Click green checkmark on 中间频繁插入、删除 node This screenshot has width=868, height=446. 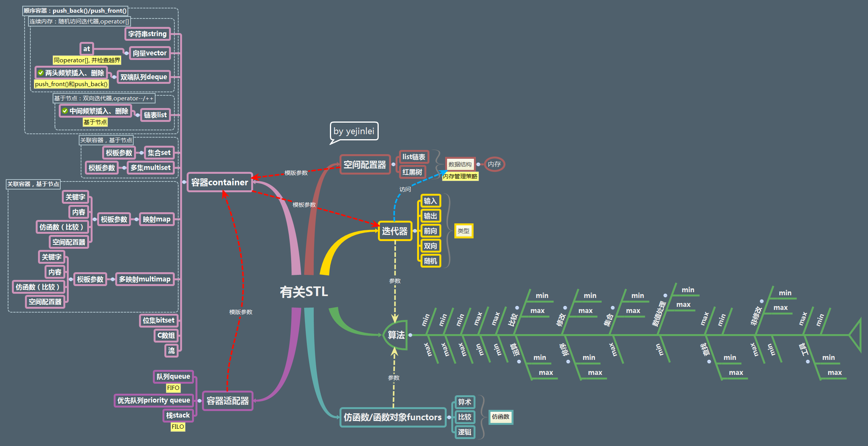coord(65,111)
